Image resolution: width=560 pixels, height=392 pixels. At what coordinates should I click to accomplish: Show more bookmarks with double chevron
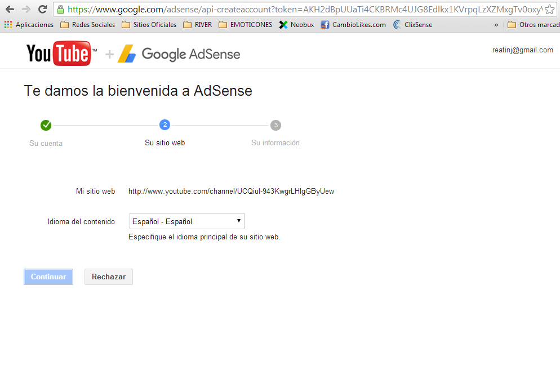(496, 25)
